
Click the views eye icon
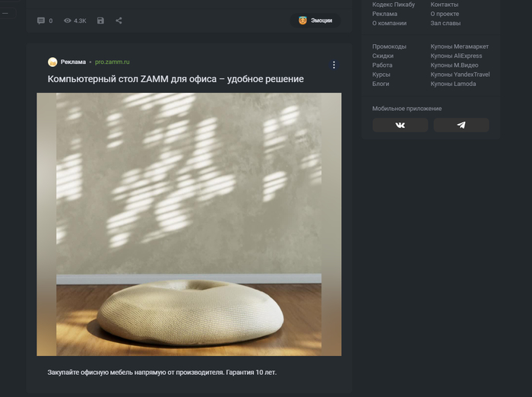[68, 21]
